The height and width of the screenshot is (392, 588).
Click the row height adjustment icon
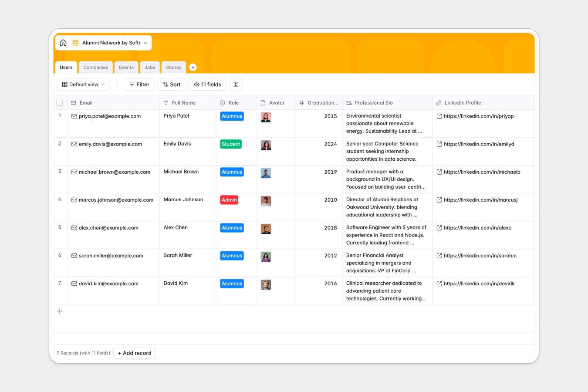point(235,84)
